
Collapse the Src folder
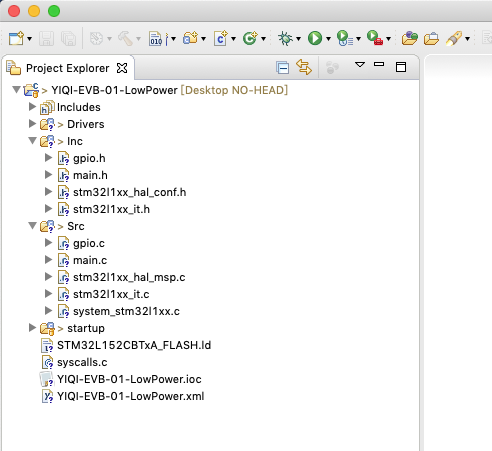point(32,226)
